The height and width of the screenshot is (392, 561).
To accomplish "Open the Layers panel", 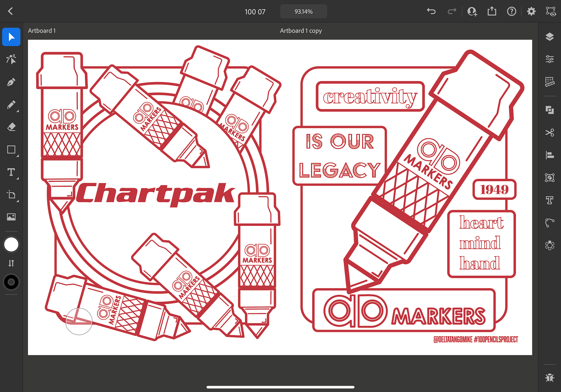I will [550, 37].
